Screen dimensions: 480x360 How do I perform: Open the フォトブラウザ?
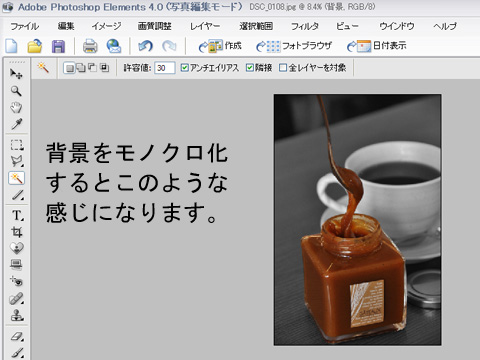pos(294,46)
